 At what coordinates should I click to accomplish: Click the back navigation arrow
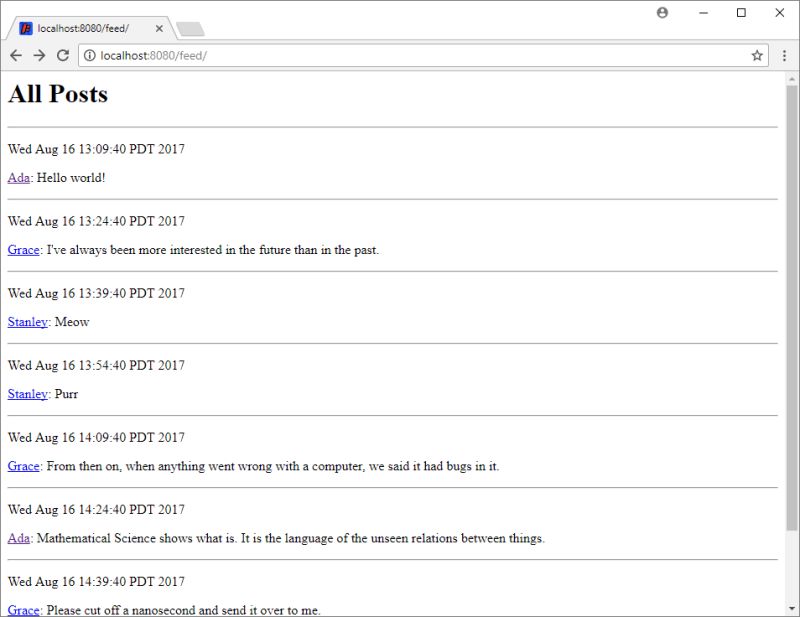(14, 57)
